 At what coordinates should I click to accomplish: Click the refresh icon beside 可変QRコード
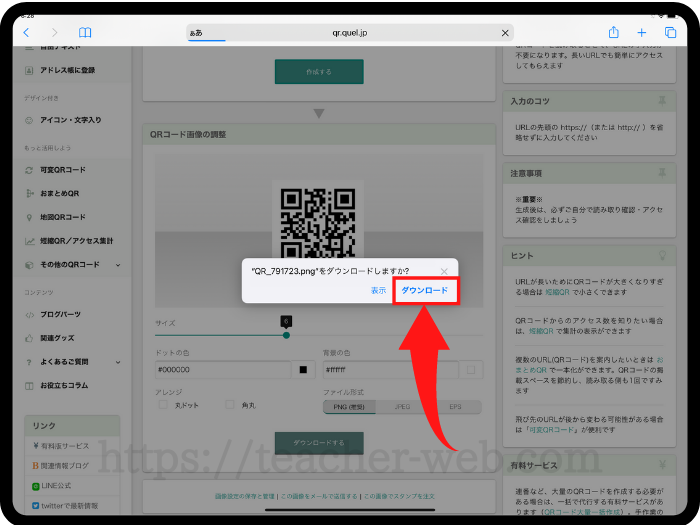point(29,171)
